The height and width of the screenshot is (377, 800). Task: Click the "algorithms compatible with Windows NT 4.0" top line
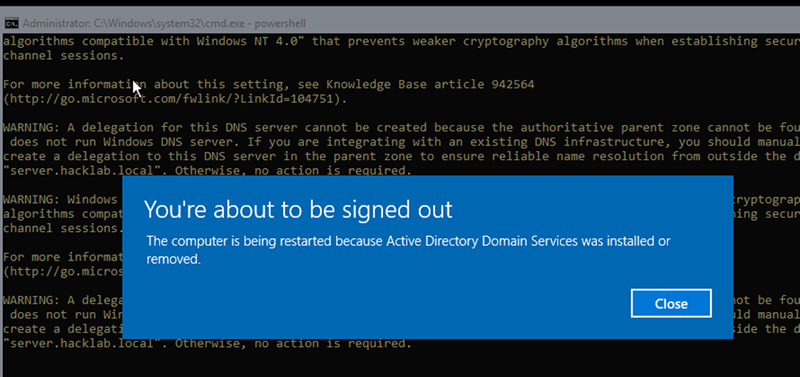click(402, 41)
